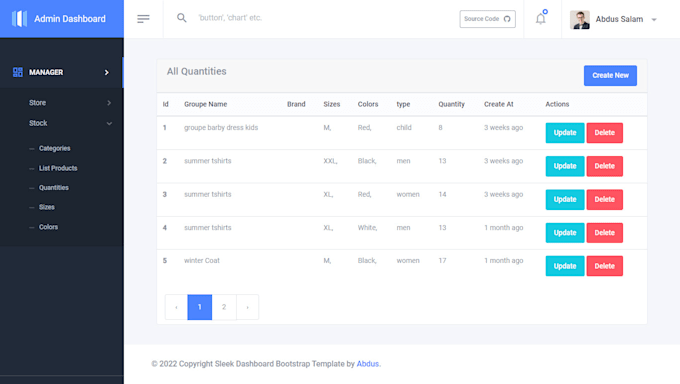Click the search magnifier icon
The height and width of the screenshot is (384, 680).
(182, 18)
